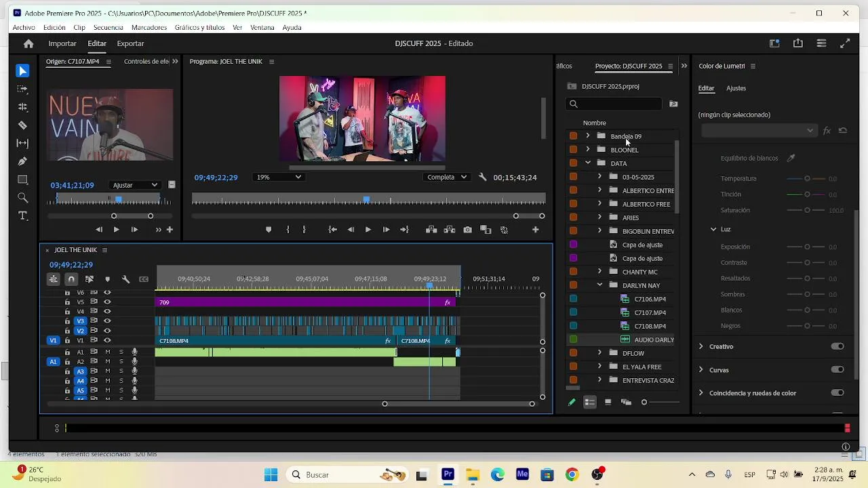Toggle the Creativo section switch
Image resolution: width=868 pixels, height=488 pixels.
[837, 346]
